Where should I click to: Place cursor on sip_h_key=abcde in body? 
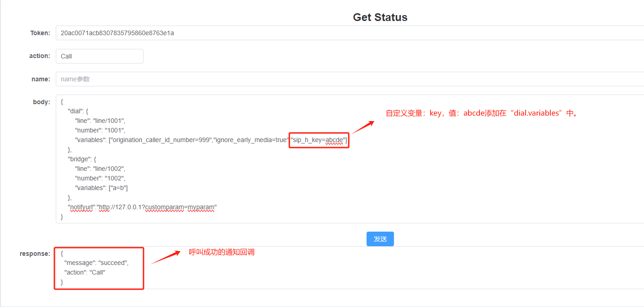tap(319, 140)
